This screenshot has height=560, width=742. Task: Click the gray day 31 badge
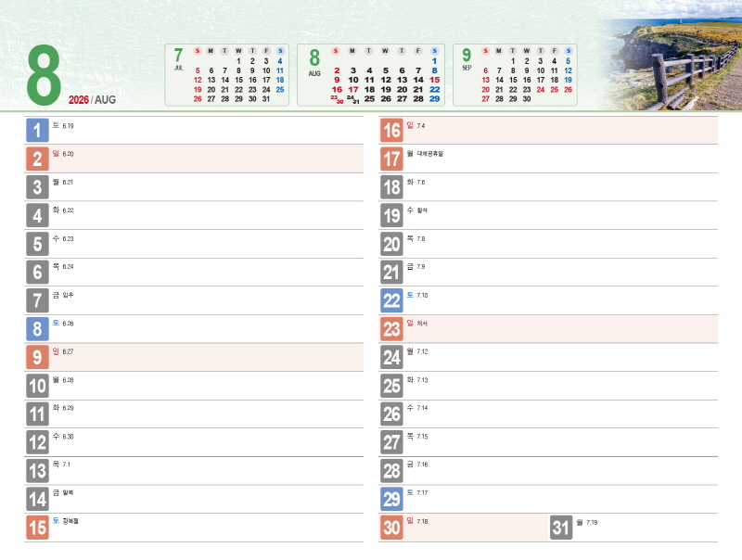561,528
